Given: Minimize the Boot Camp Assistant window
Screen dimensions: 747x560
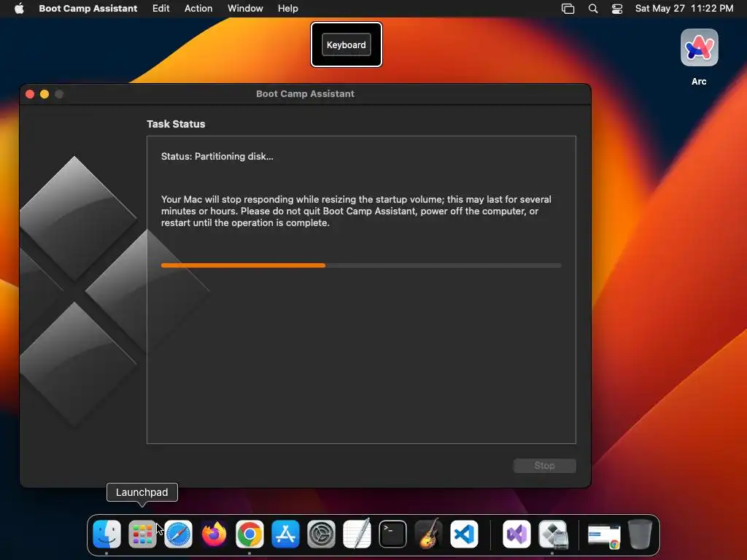Looking at the screenshot, I should coord(44,94).
